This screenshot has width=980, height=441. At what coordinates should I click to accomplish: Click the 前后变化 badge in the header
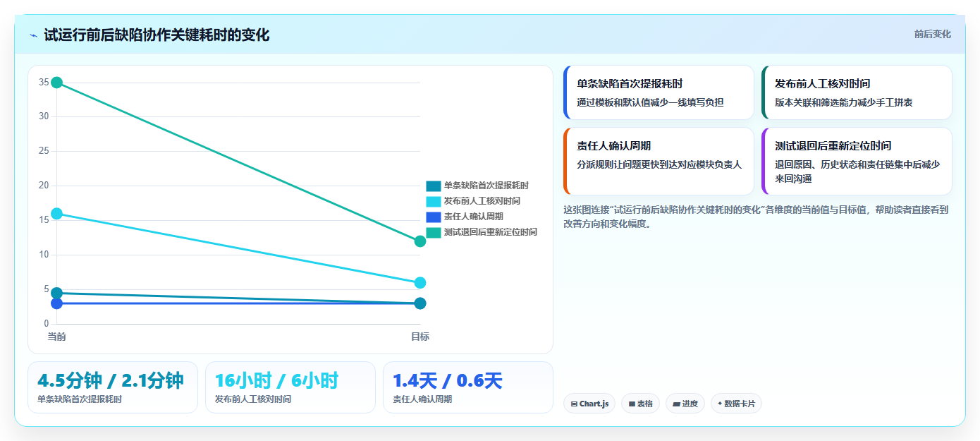pyautogui.click(x=932, y=34)
